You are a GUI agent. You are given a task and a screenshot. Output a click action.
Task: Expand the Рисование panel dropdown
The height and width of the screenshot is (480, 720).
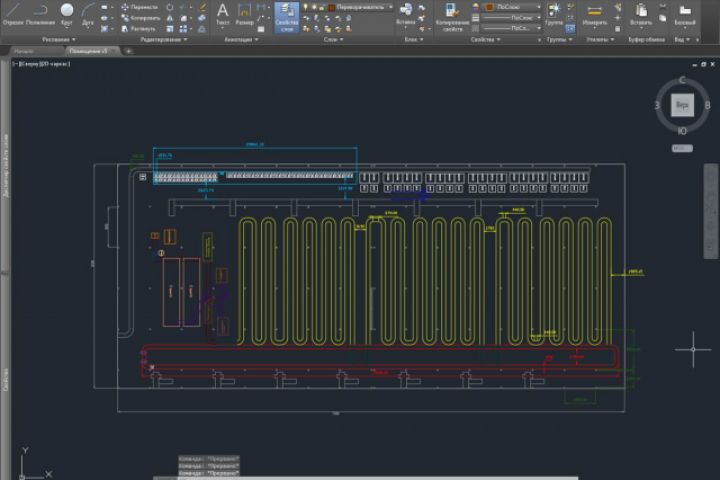[x=57, y=40]
